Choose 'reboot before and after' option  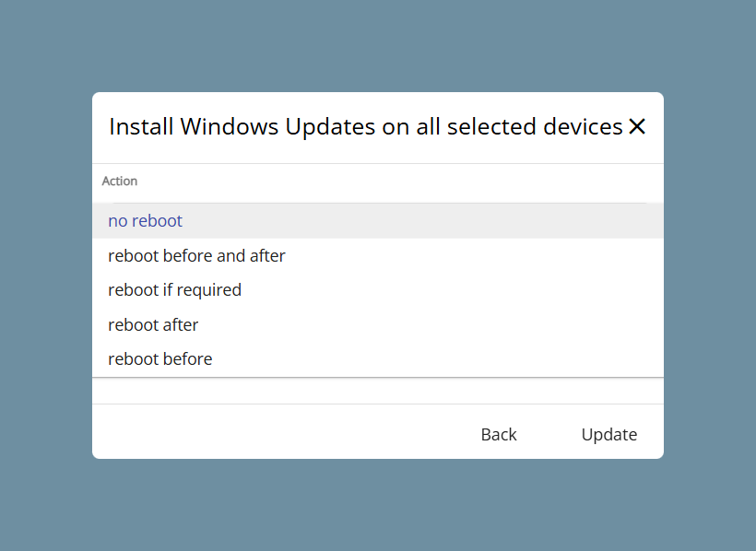[378, 255]
